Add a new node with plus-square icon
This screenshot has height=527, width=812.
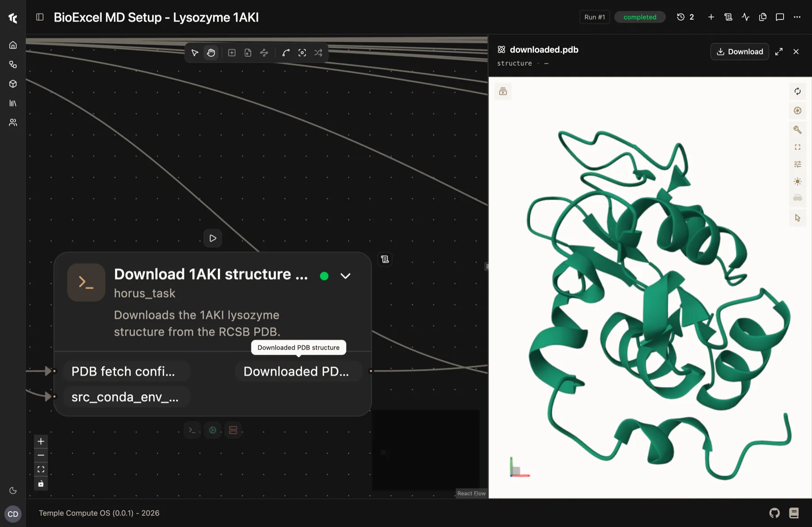(232, 53)
